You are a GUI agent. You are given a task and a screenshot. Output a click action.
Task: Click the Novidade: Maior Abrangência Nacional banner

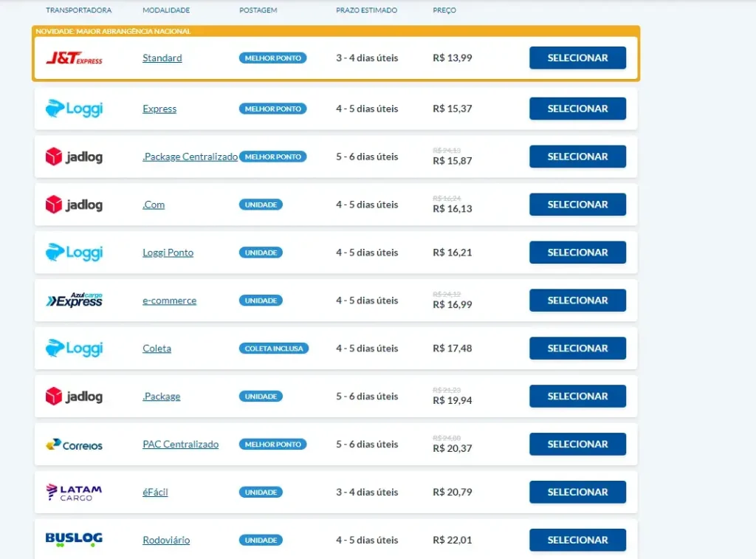pos(336,31)
